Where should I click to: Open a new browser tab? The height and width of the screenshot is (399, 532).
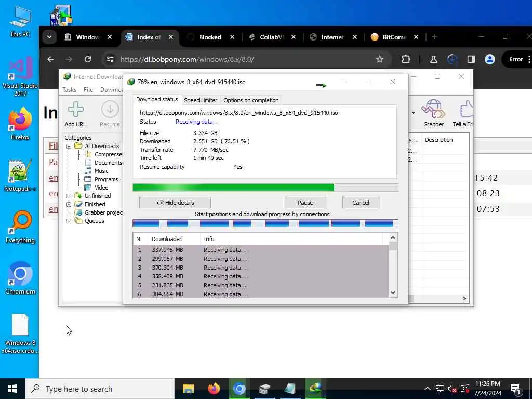(x=435, y=37)
